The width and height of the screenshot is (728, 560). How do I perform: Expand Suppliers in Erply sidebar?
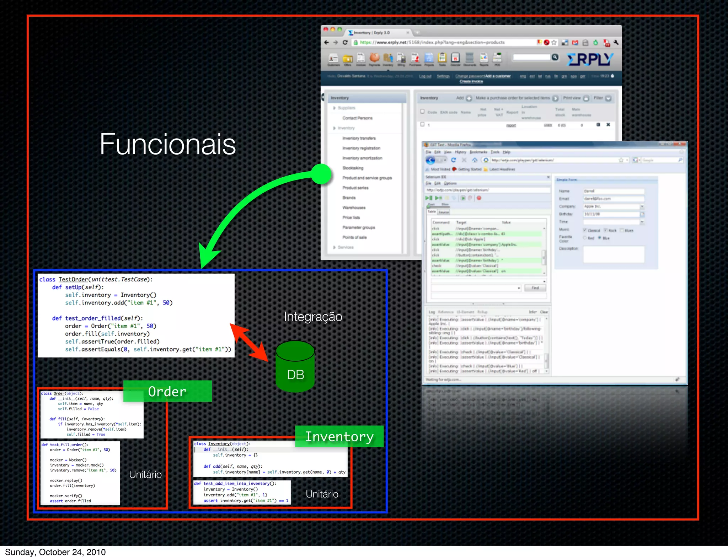click(x=334, y=108)
